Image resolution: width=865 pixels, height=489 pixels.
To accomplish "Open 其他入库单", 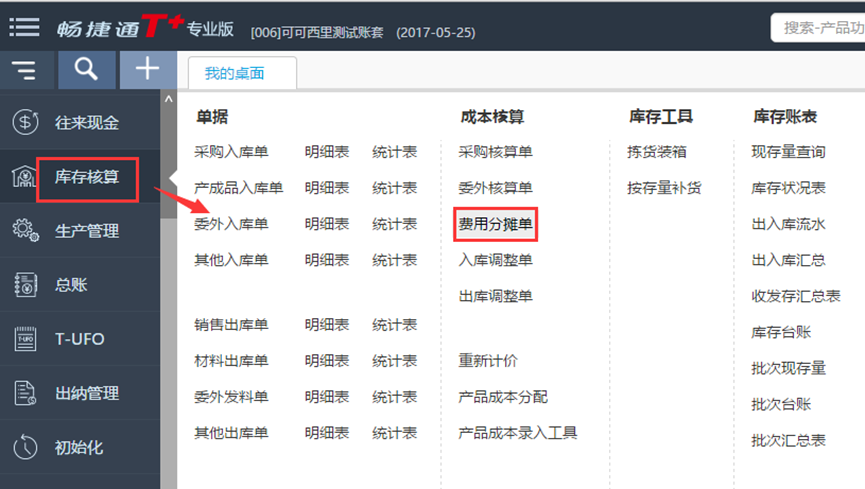I will (x=231, y=260).
